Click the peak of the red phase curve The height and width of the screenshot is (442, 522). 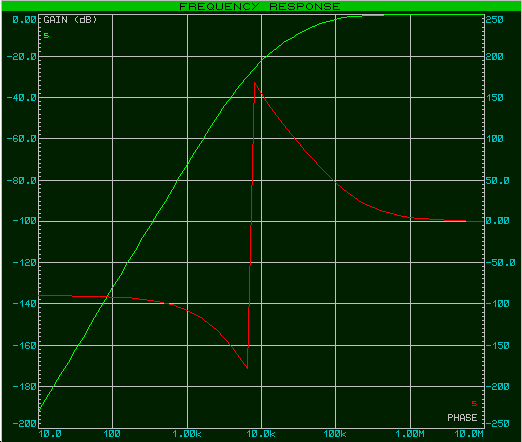(x=255, y=83)
